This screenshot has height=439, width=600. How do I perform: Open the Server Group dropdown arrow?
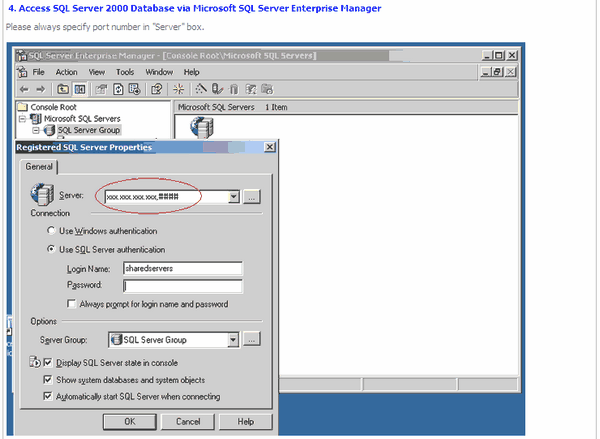pos(233,339)
